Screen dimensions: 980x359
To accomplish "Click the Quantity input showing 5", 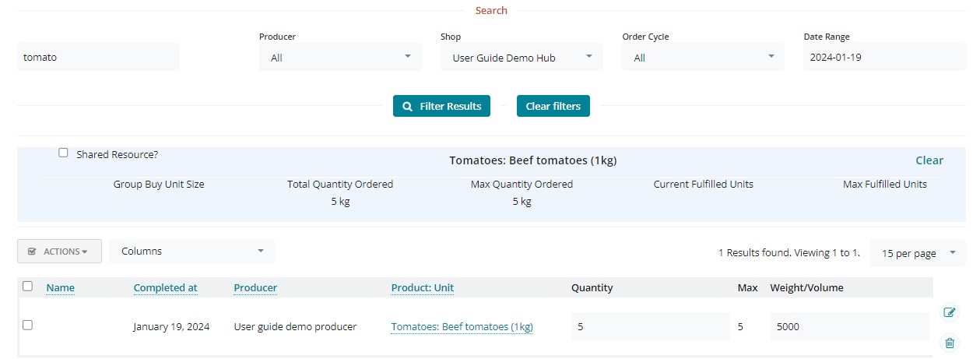I will (649, 327).
